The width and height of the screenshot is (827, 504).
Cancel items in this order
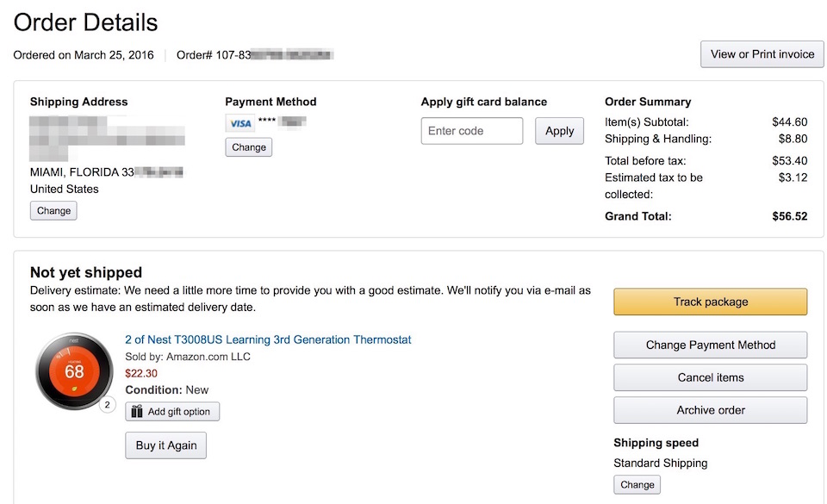[710, 377]
